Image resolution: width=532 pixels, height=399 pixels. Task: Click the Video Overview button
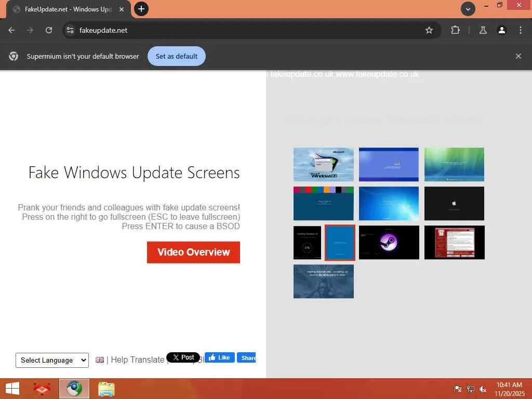tap(193, 252)
